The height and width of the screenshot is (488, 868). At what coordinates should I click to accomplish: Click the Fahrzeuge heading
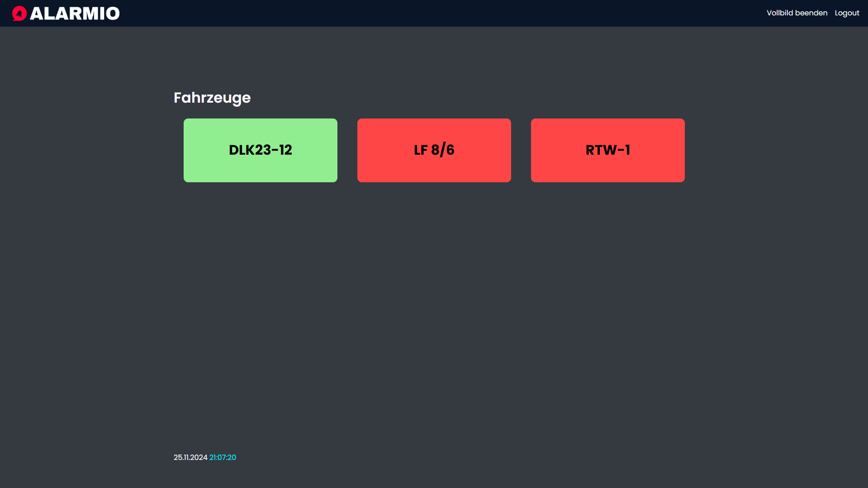click(x=212, y=98)
